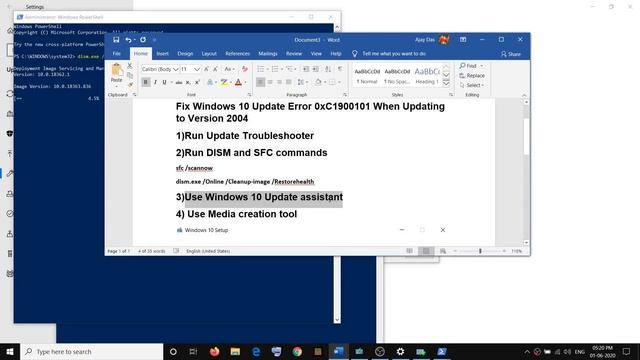Save the Word document with the floppy icon

coord(116,40)
